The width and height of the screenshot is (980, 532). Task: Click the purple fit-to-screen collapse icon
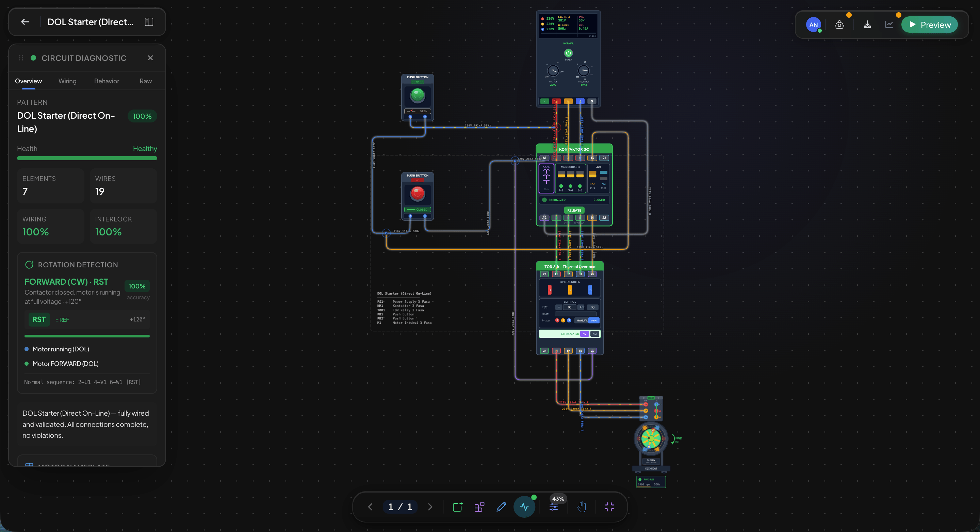tap(609, 507)
